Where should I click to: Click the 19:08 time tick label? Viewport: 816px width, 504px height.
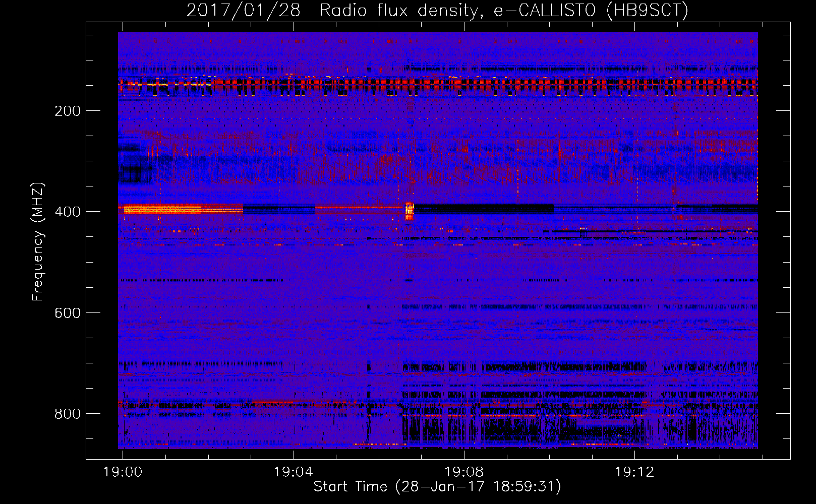[x=463, y=472]
